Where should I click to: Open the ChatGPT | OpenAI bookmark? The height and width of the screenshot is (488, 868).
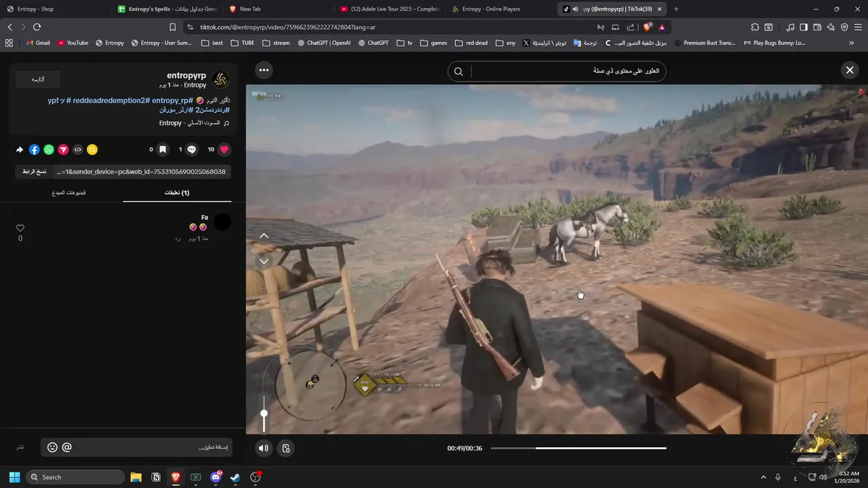324,43
